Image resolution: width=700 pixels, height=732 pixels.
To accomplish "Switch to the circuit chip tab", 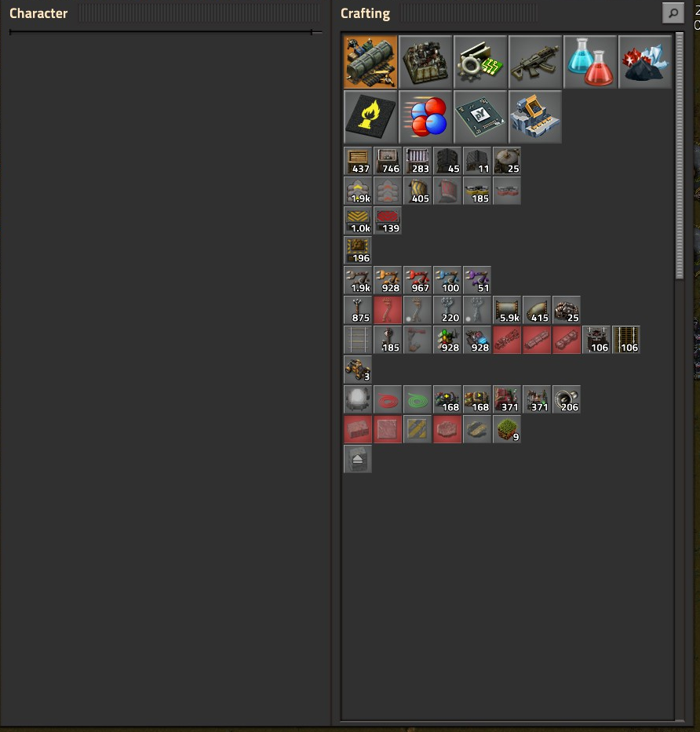I will pos(480,117).
